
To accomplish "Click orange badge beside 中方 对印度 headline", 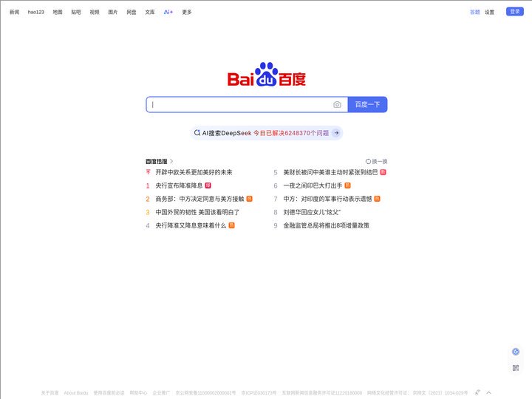I will (377, 199).
